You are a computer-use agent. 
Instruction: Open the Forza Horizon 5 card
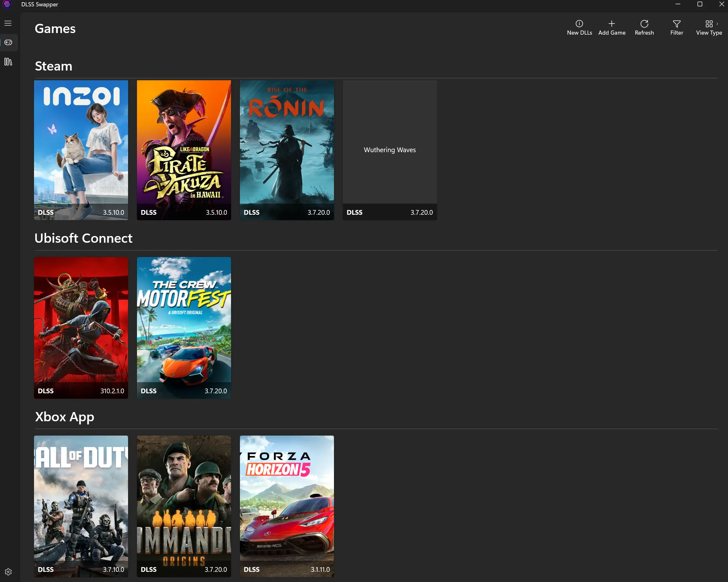pos(287,506)
